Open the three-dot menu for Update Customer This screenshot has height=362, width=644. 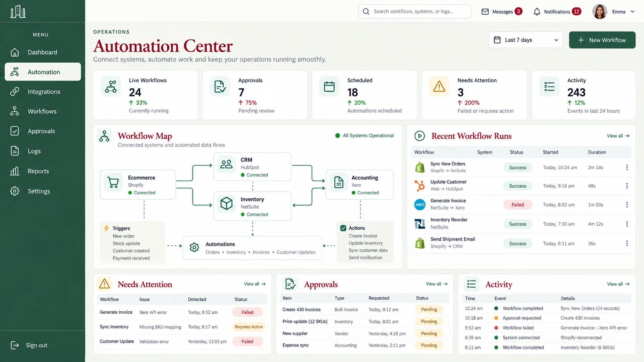click(627, 186)
